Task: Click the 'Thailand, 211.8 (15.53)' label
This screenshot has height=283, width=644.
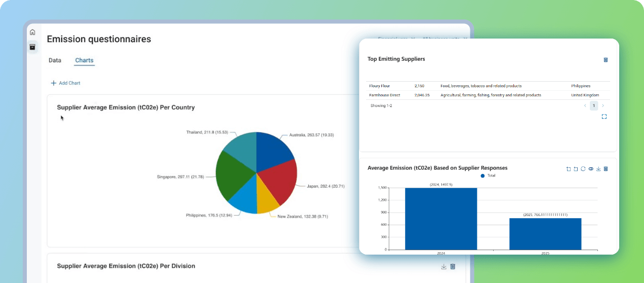Action: tap(207, 132)
